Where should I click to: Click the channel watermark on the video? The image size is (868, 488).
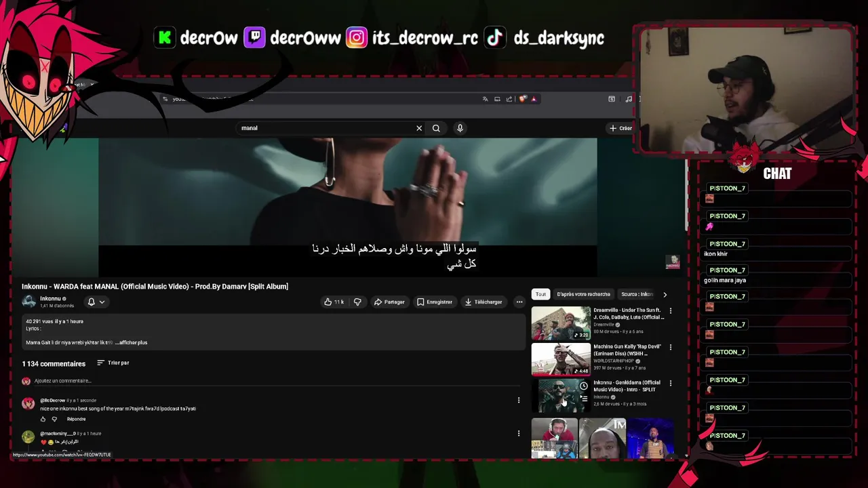[x=672, y=262]
